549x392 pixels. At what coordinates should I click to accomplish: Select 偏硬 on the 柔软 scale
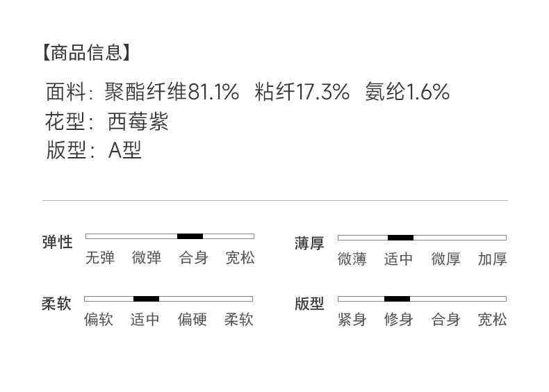[192, 320]
